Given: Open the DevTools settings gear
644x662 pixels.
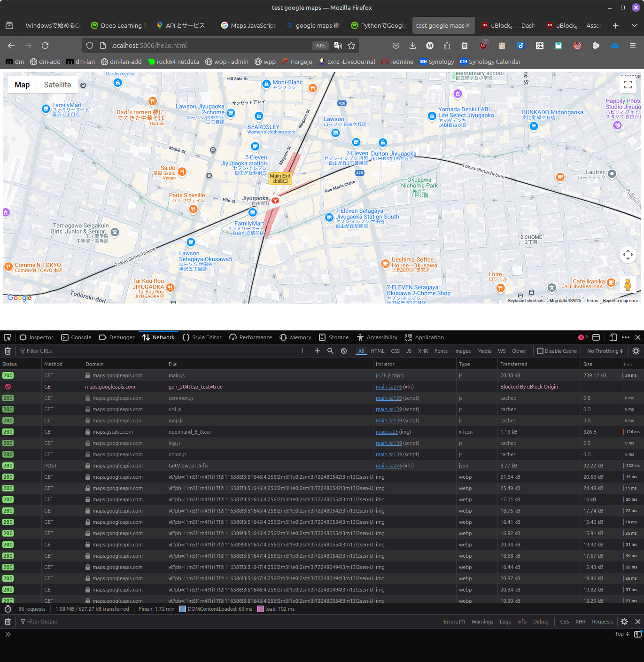Looking at the screenshot, I should pyautogui.click(x=636, y=350).
